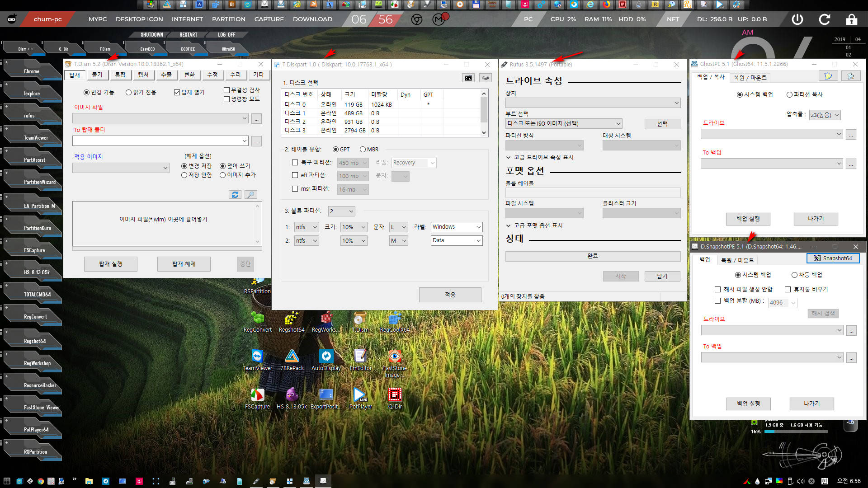This screenshot has height=488, width=868.
Task: Switch to the 풀기 tab in T.Dism
Action: click(x=97, y=75)
